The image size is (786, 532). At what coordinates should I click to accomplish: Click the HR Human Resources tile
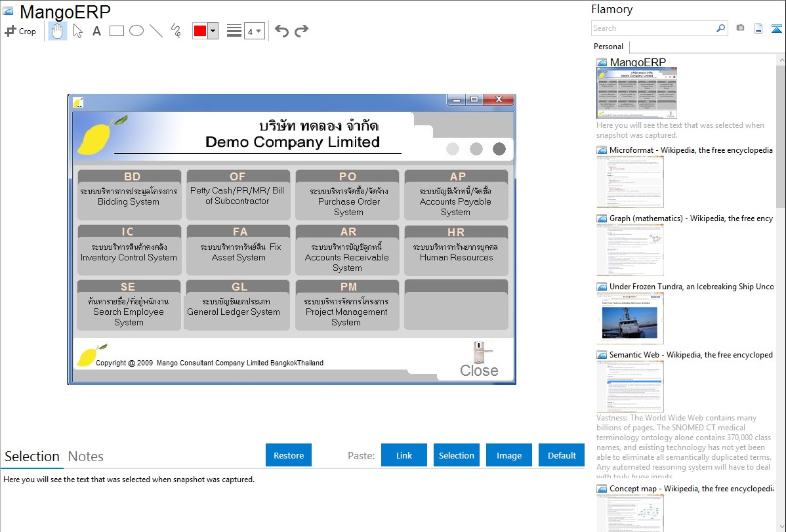(x=456, y=250)
